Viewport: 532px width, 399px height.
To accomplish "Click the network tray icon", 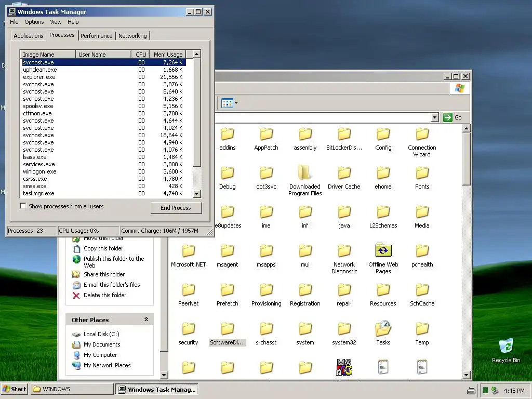I will click(x=495, y=391).
